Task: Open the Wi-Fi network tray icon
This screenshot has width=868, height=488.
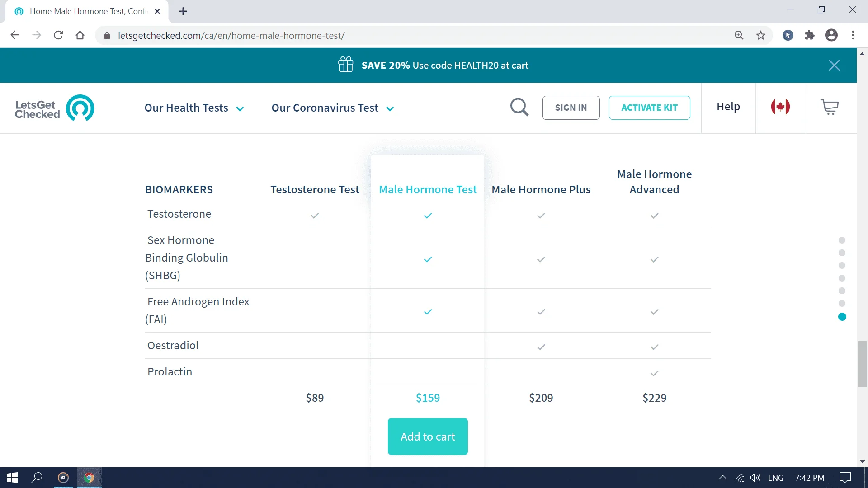Action: point(740,478)
